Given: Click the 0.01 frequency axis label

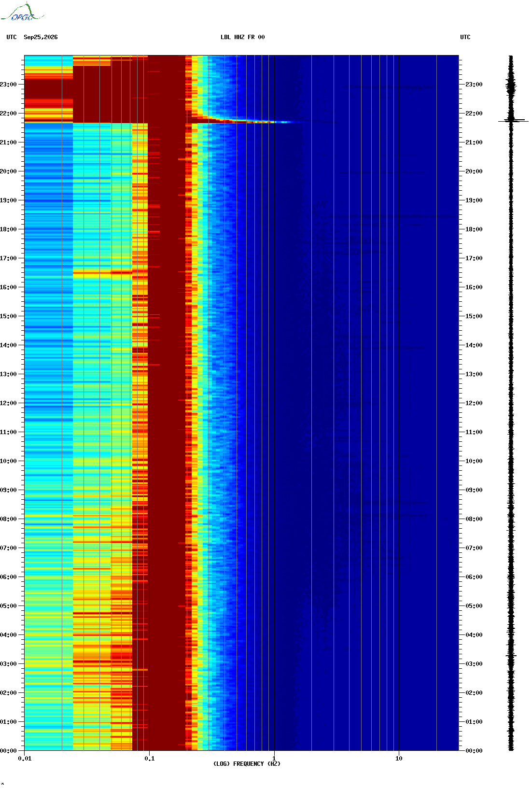Looking at the screenshot, I should (x=25, y=759).
